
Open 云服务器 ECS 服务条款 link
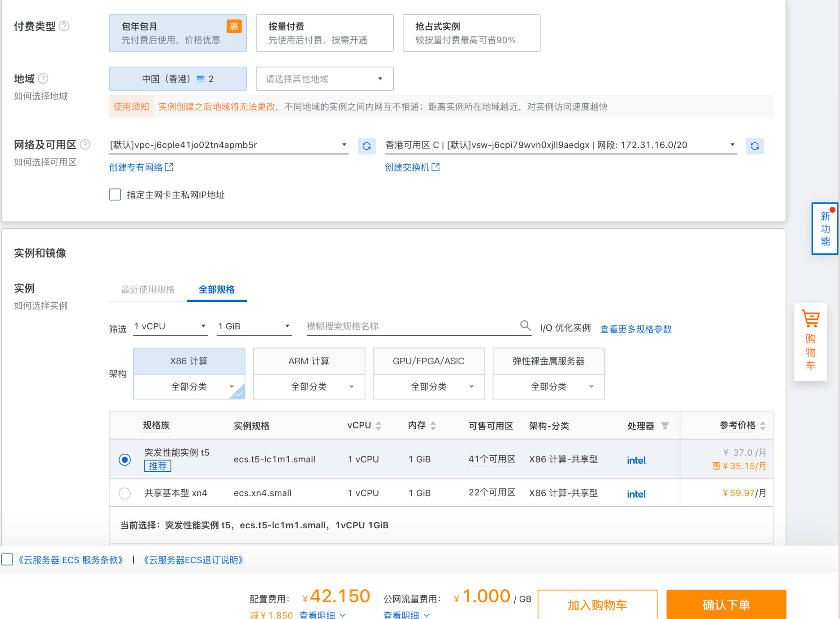(x=70, y=560)
